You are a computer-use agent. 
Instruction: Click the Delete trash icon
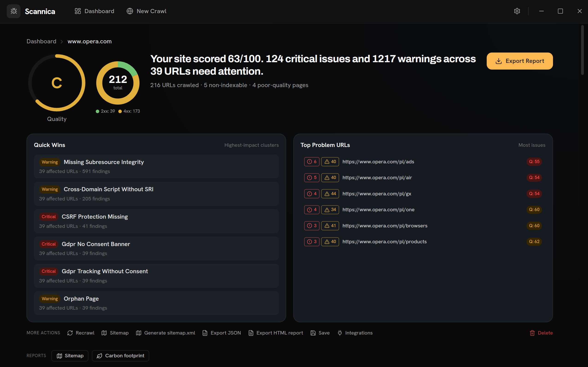(x=533, y=333)
